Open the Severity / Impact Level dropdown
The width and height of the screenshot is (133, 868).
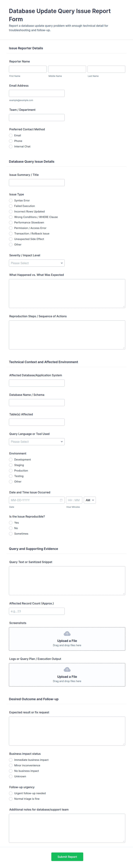coord(37,263)
